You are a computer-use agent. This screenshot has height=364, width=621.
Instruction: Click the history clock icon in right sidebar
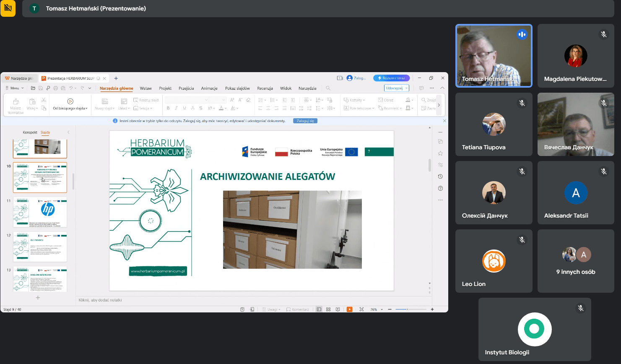coord(440,177)
